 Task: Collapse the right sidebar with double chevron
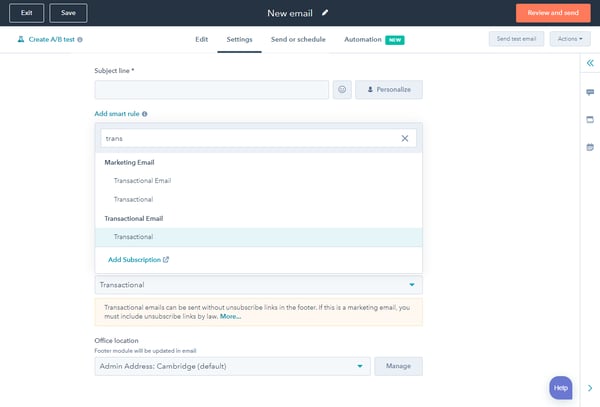(589, 63)
